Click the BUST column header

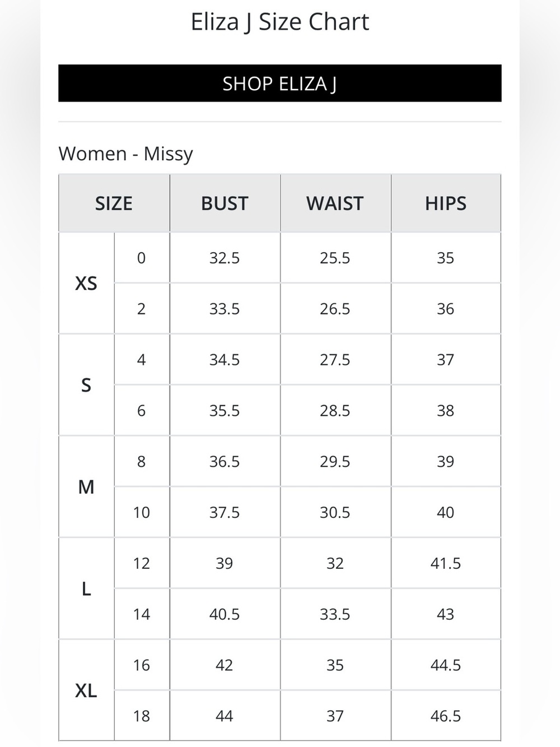coord(225,203)
